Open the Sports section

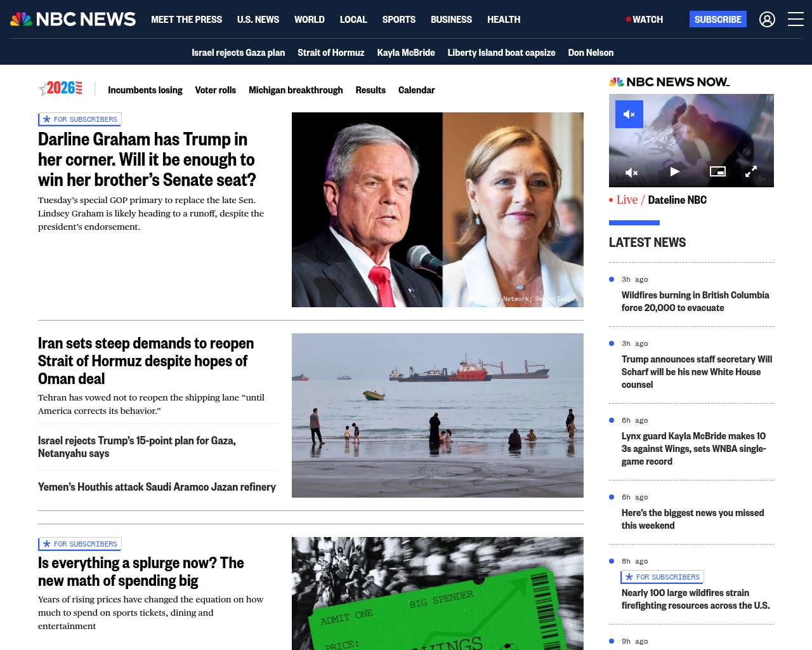tap(399, 20)
